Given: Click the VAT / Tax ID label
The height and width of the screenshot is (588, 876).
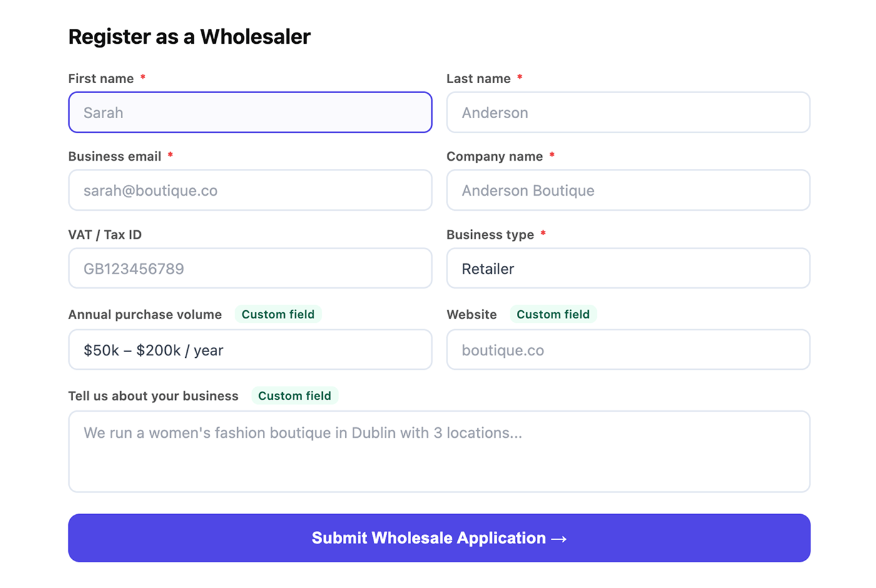Looking at the screenshot, I should pos(105,235).
